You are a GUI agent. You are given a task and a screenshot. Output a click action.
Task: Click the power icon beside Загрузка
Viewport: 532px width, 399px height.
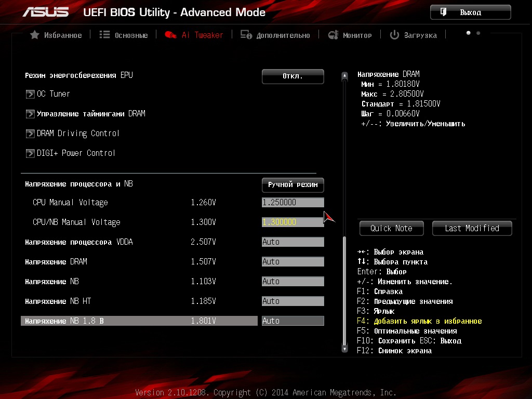click(394, 35)
